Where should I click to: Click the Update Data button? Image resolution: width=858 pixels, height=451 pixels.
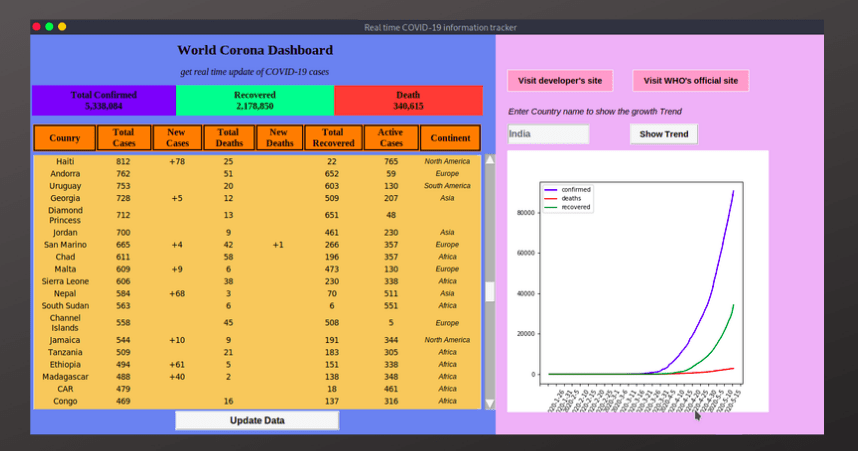pyautogui.click(x=257, y=420)
